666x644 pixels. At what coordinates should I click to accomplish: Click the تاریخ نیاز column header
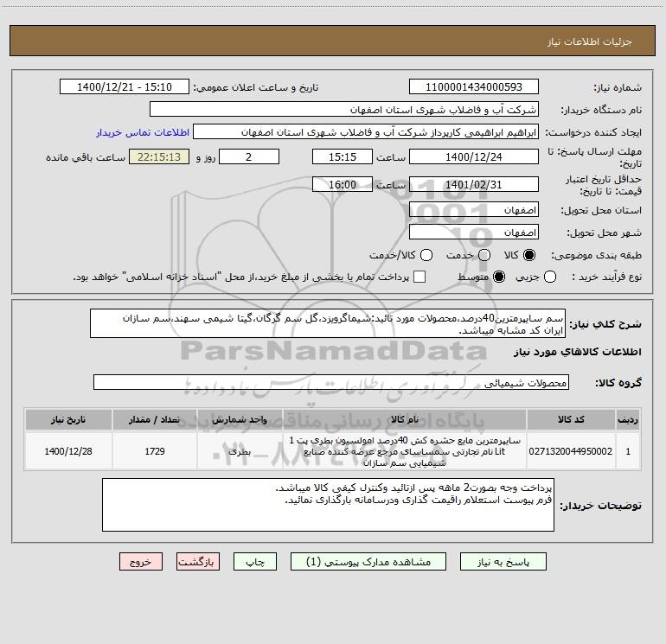point(68,419)
